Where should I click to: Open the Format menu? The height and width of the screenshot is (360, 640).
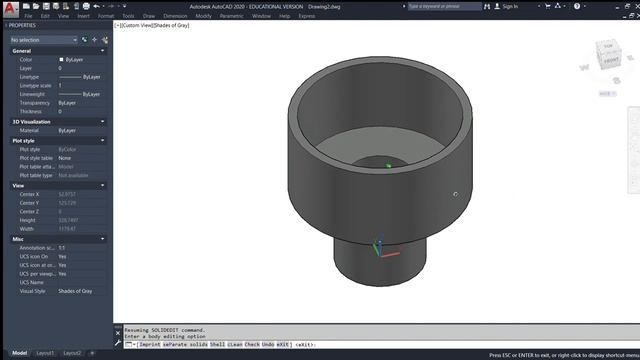[106, 16]
